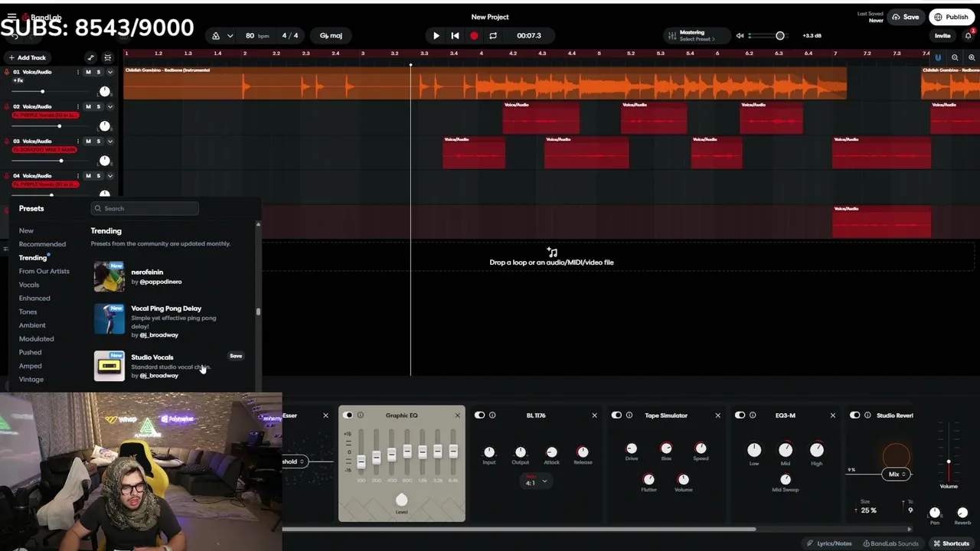The height and width of the screenshot is (551, 980).
Task: Expand track 04 options chevron
Action: (109, 175)
